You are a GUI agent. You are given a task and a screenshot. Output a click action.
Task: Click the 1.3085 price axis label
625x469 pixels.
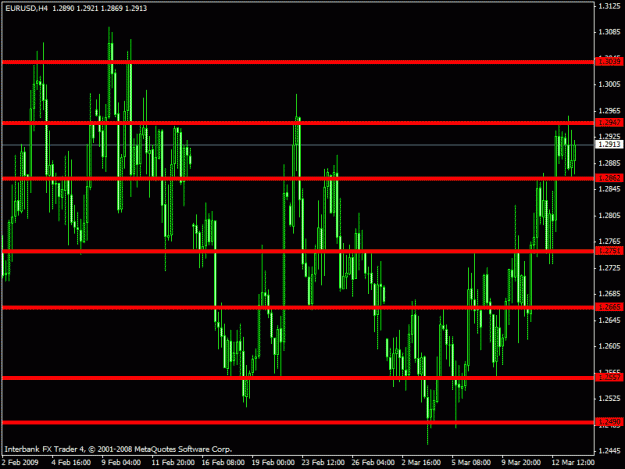[609, 32]
